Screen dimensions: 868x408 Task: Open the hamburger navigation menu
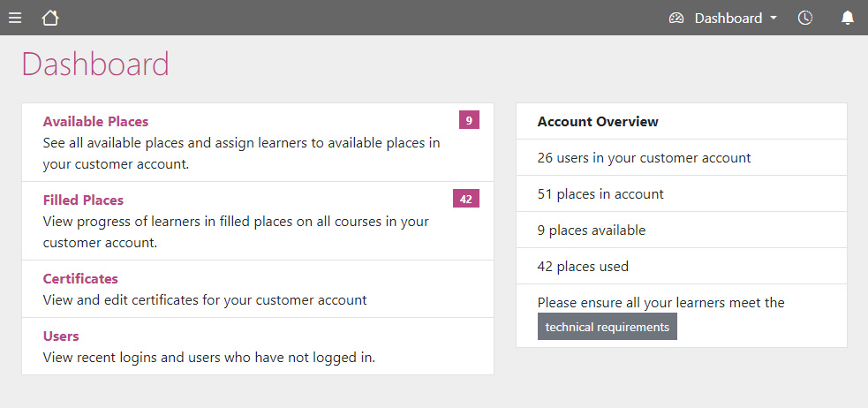coord(15,19)
